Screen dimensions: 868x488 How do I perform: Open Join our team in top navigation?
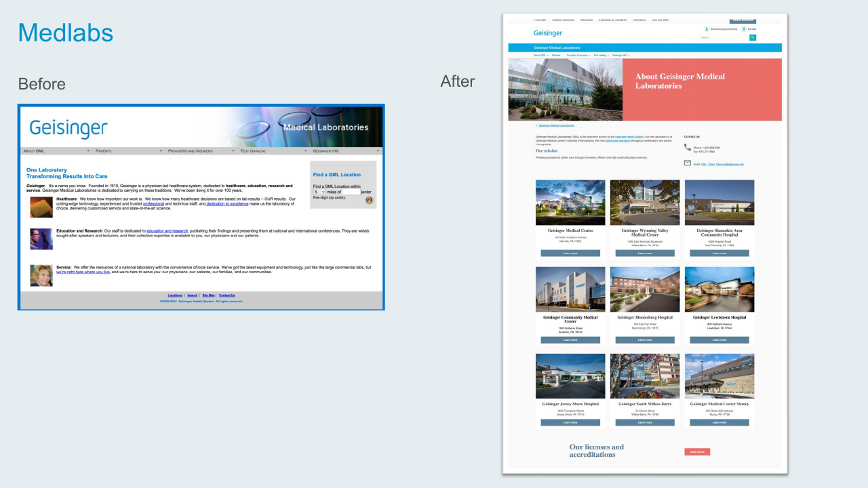point(661,20)
